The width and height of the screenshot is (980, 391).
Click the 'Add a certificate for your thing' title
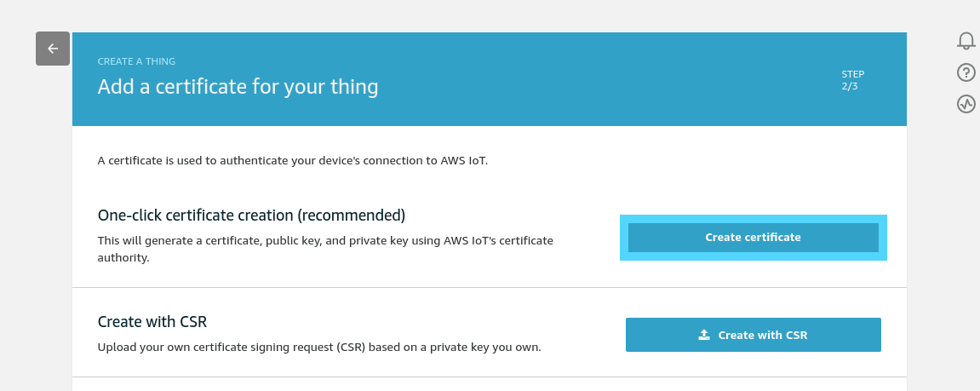tap(238, 86)
